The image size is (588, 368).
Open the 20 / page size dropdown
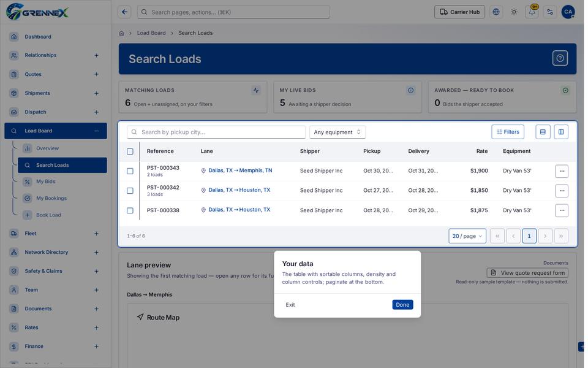point(467,236)
